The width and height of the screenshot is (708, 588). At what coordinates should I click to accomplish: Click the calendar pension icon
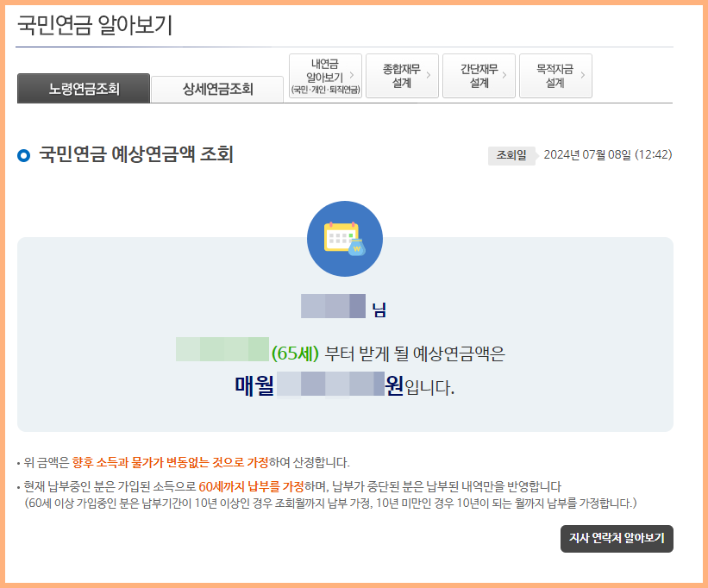(345, 237)
